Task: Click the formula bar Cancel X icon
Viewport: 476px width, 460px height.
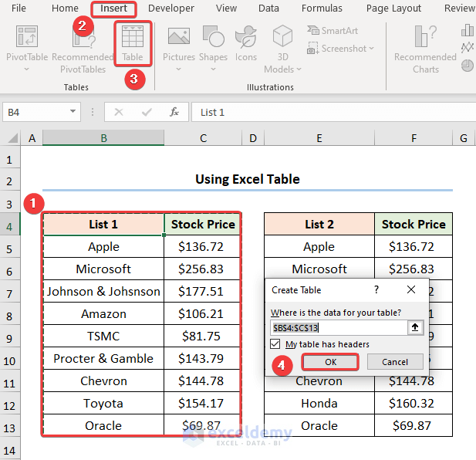Action: pos(119,113)
